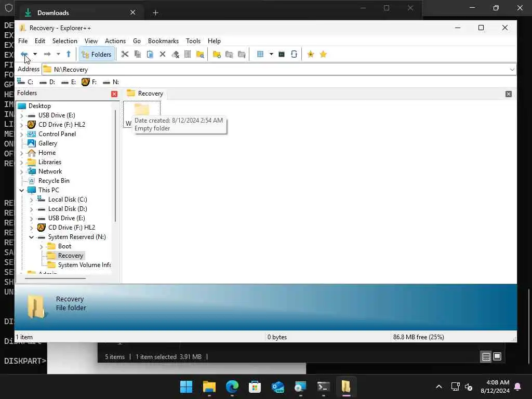Open the Help menu
This screenshot has height=399, width=532.
click(214, 41)
